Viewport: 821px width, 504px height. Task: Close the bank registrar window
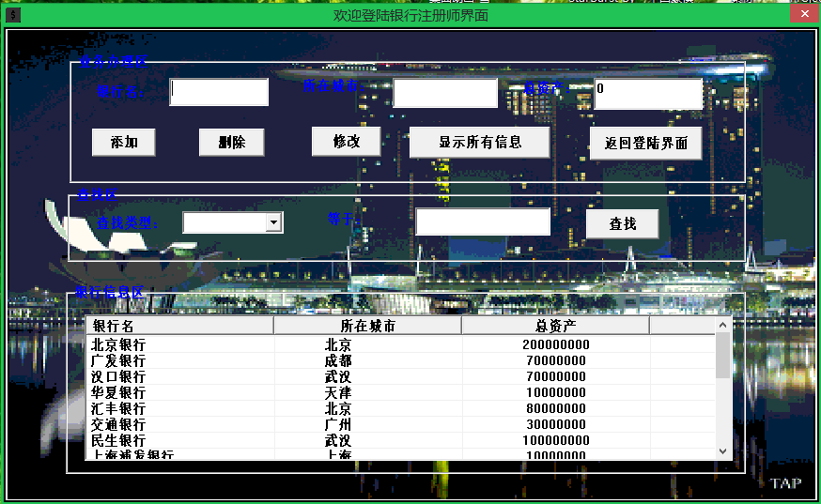pyautogui.click(x=805, y=14)
